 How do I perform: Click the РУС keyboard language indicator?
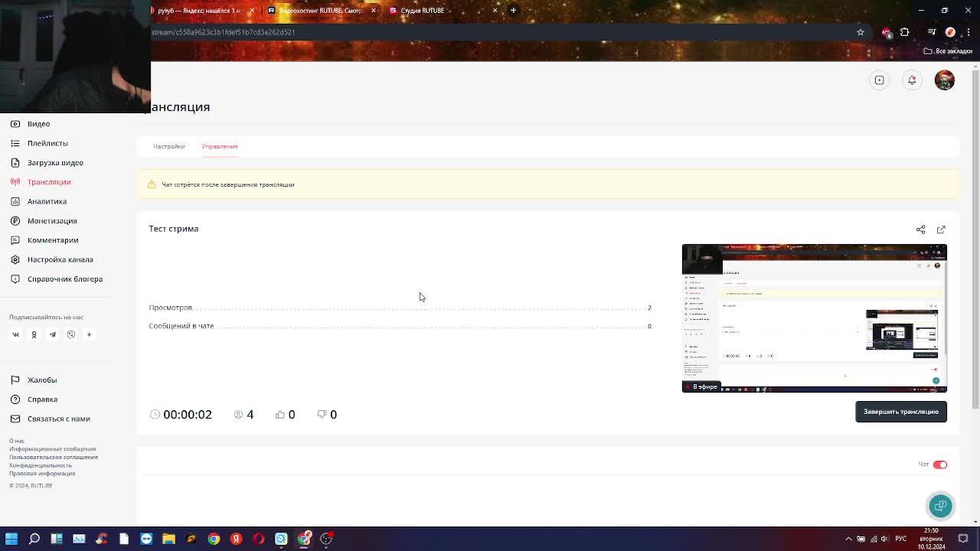[x=901, y=539]
